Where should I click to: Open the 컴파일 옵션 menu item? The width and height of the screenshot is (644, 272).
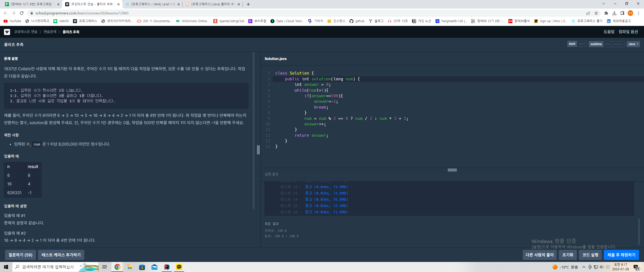click(x=628, y=32)
